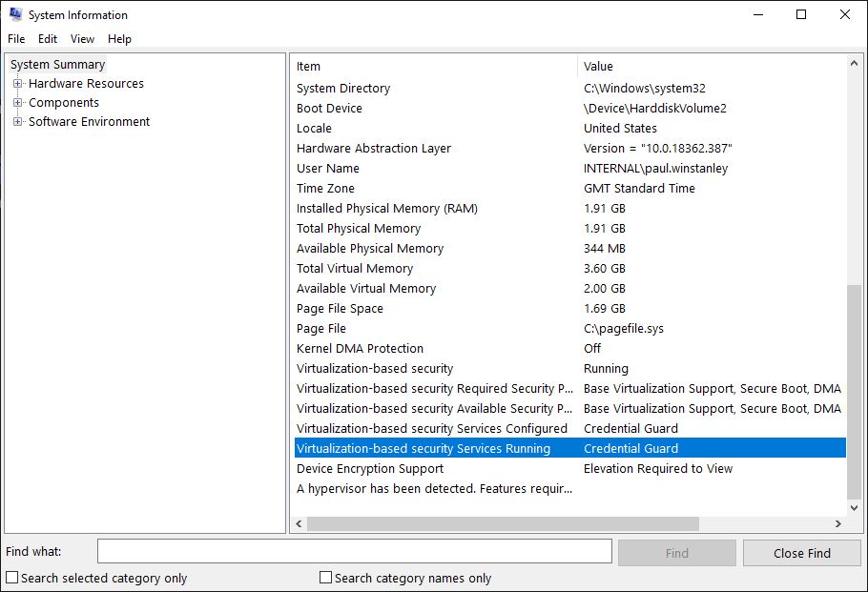Enable Search selected category only
The width and height of the screenshot is (868, 592).
pyautogui.click(x=11, y=578)
